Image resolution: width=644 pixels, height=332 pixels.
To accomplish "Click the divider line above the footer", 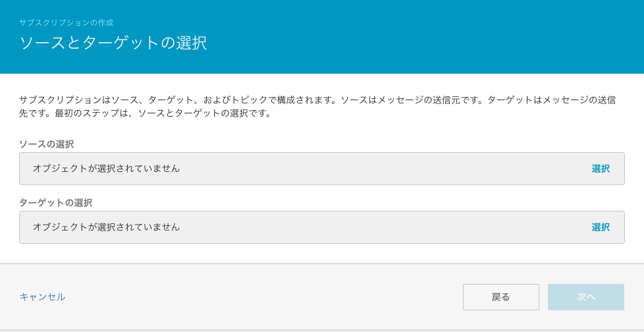I will click(x=322, y=263).
